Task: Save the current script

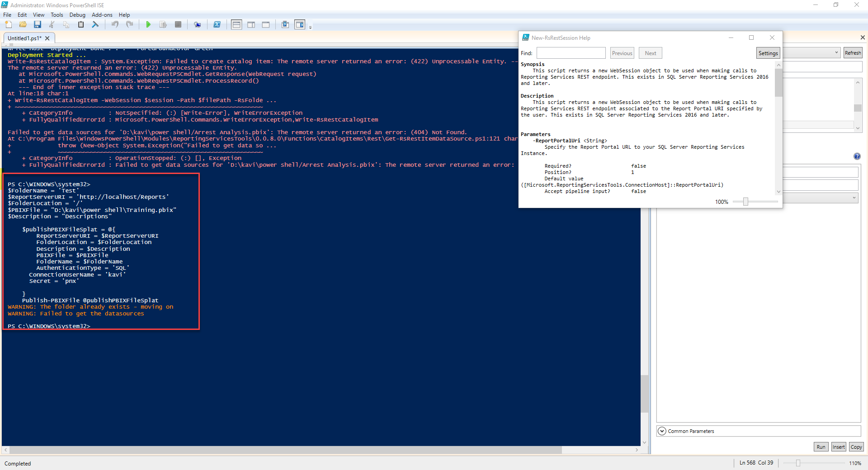Action: 38,25
